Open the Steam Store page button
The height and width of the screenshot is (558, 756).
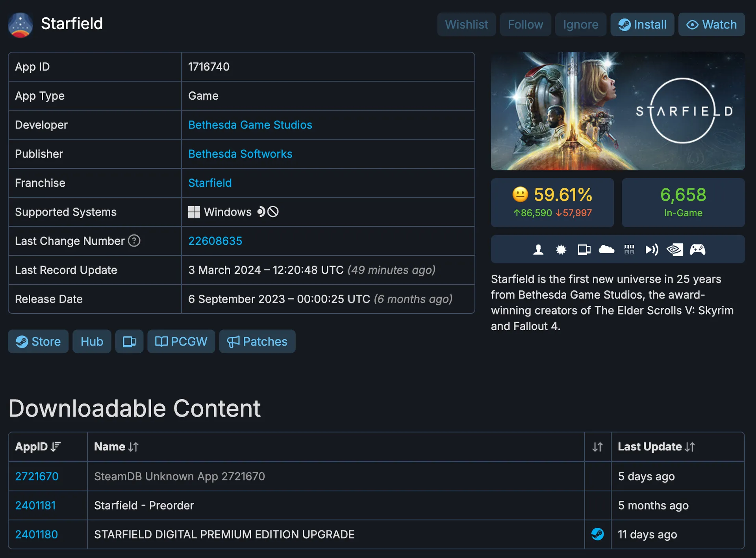[x=38, y=341]
